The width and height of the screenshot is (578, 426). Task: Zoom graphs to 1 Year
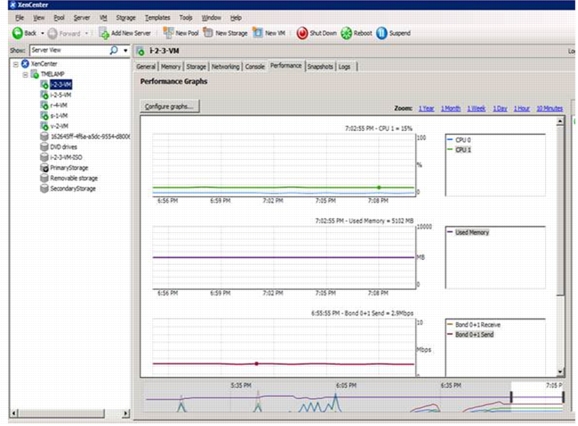(426, 108)
